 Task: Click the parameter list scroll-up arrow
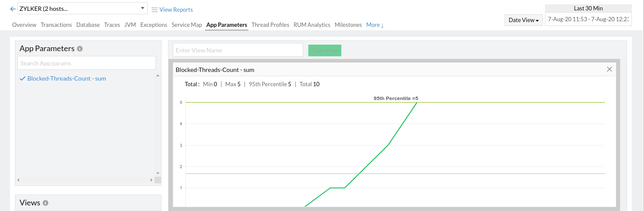(x=158, y=76)
